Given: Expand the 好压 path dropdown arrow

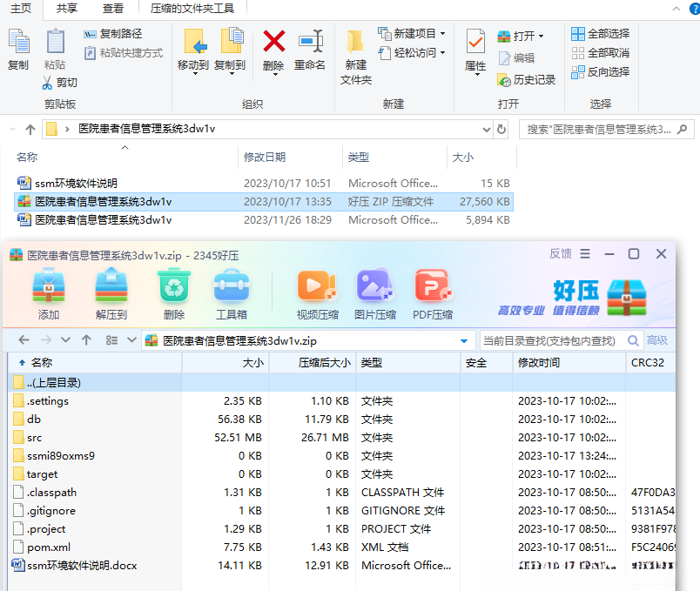Looking at the screenshot, I should coord(464,341).
